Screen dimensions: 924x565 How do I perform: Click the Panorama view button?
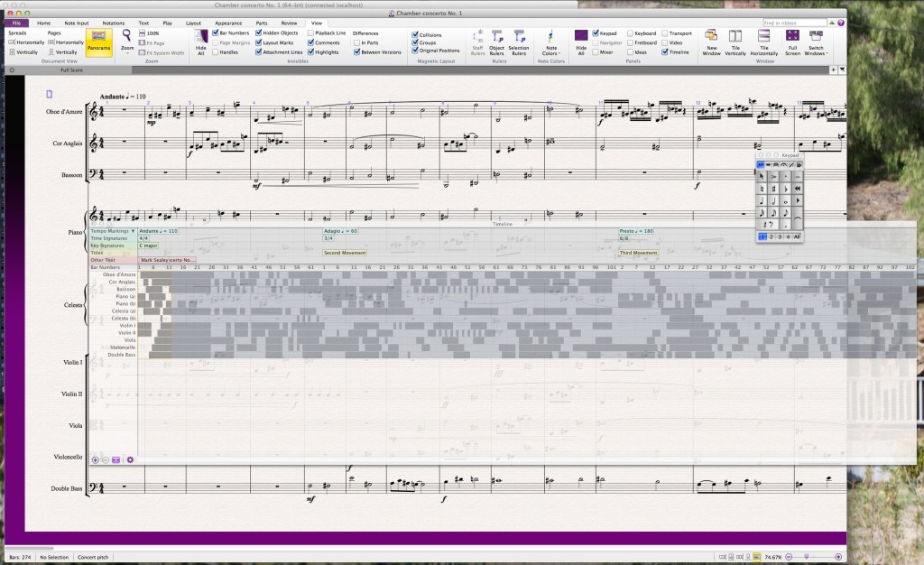99,42
